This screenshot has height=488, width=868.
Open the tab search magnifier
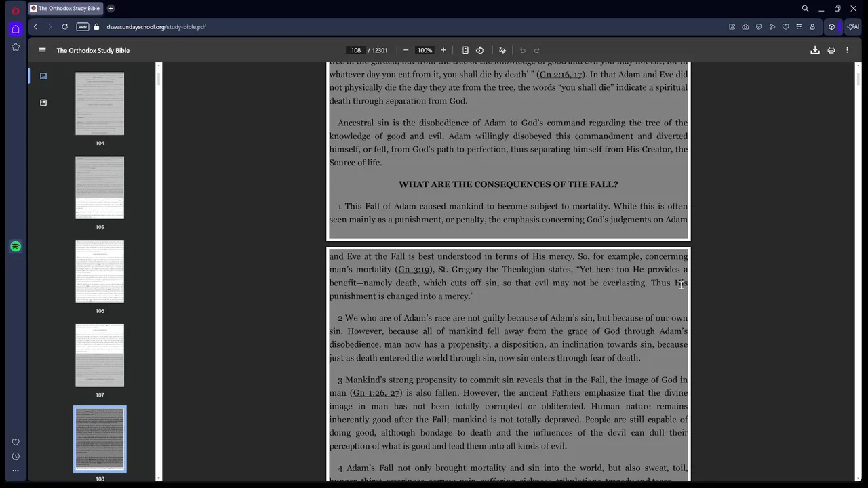pos(805,9)
